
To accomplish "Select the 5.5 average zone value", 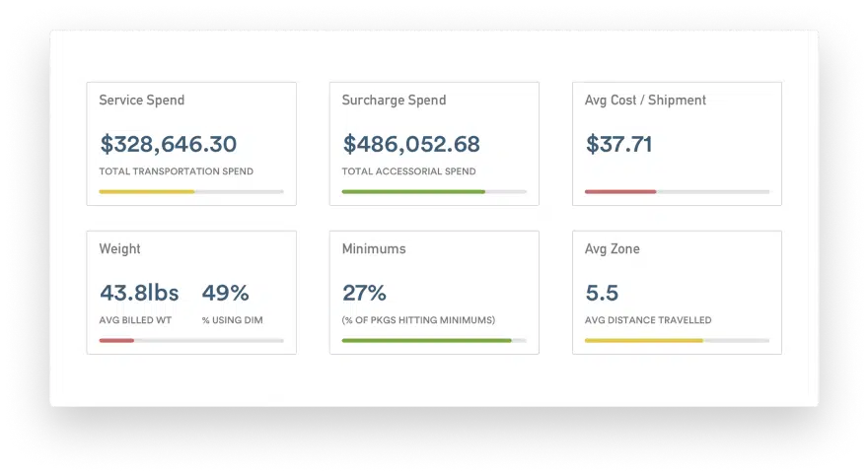I will click(x=601, y=293).
